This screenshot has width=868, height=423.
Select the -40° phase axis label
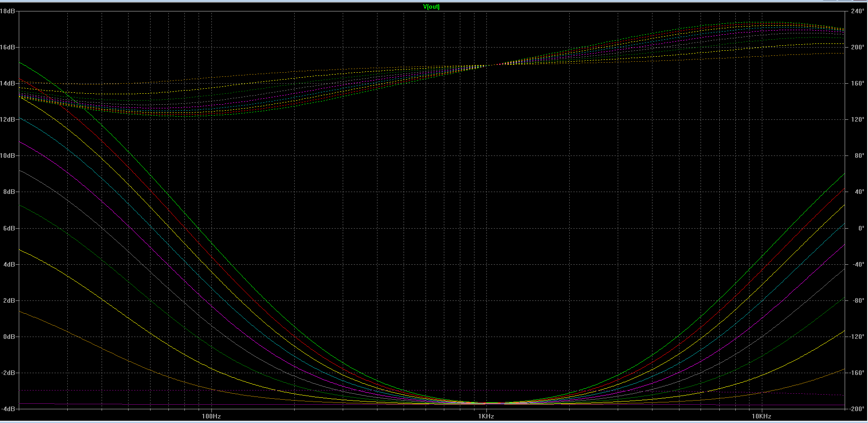[858, 264]
